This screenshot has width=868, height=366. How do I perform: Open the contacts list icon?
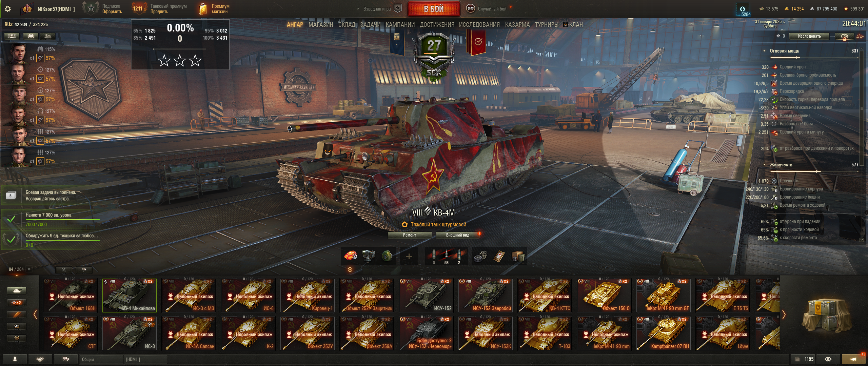[15, 359]
